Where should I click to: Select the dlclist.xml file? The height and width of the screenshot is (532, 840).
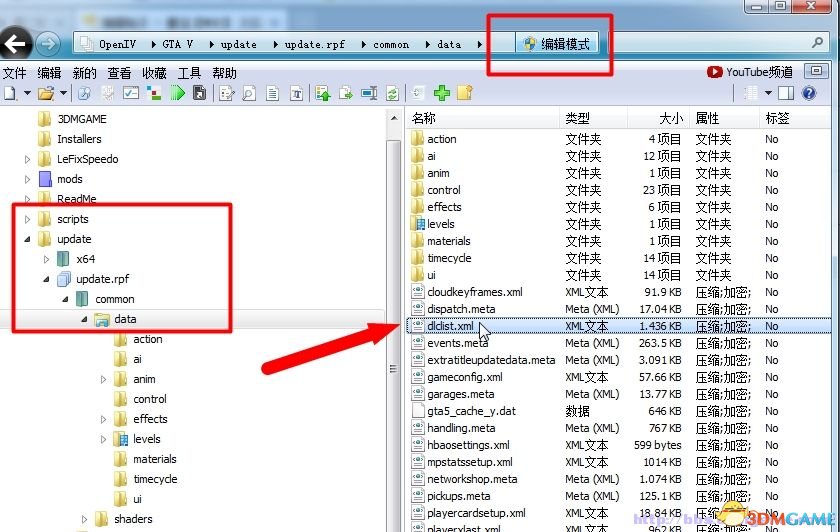(450, 326)
